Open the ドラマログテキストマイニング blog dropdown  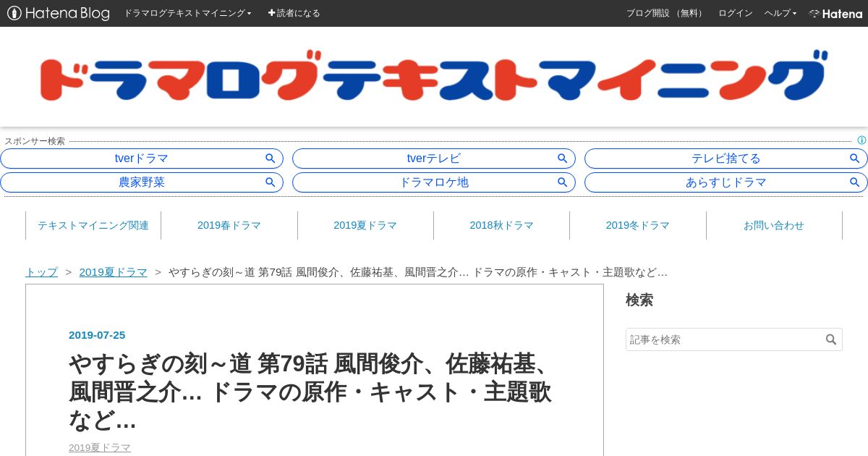click(x=187, y=13)
